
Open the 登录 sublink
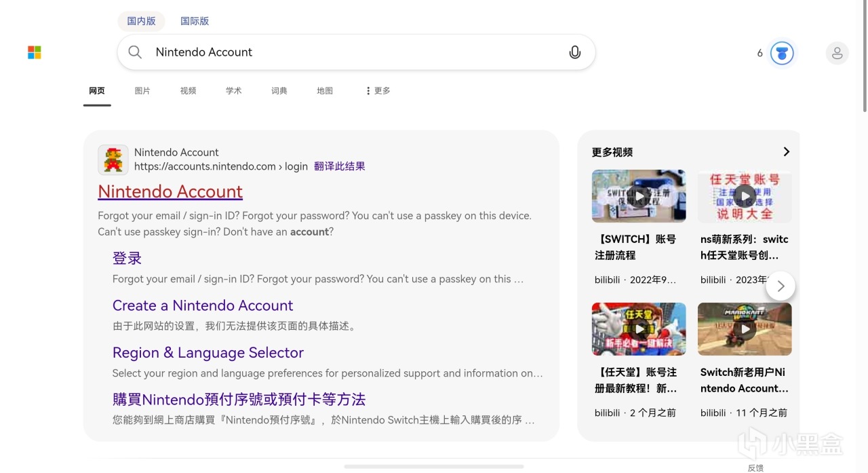pos(127,259)
